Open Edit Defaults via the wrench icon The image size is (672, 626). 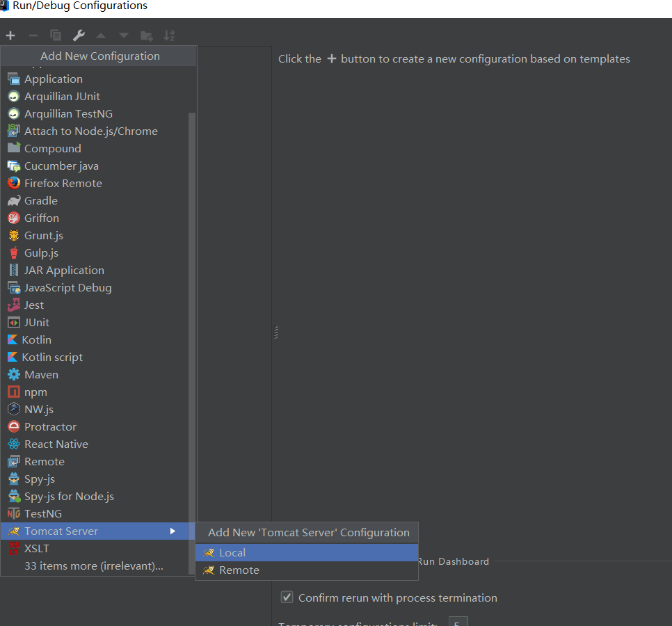point(79,35)
